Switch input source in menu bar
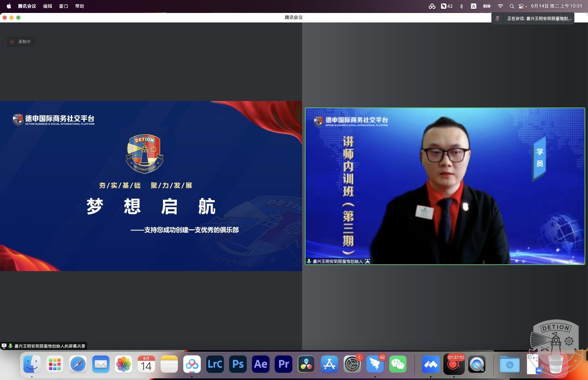588x380 pixels. tap(473, 6)
